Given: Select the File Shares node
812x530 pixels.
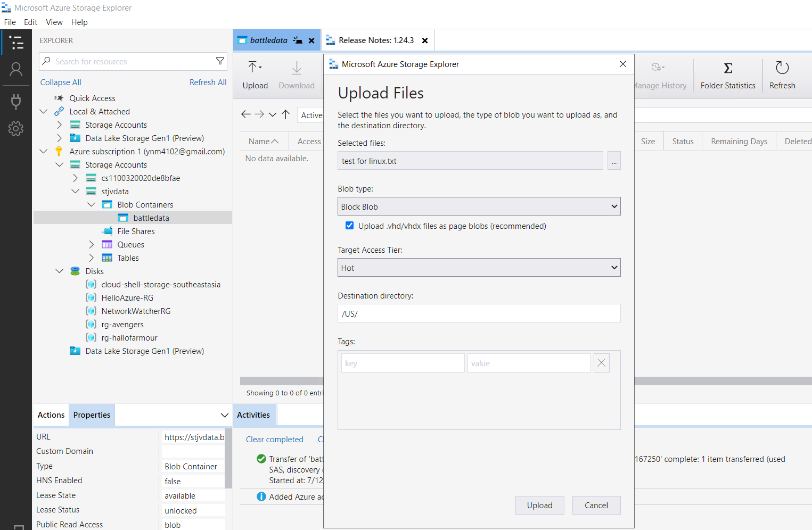Looking at the screenshot, I should point(136,231).
